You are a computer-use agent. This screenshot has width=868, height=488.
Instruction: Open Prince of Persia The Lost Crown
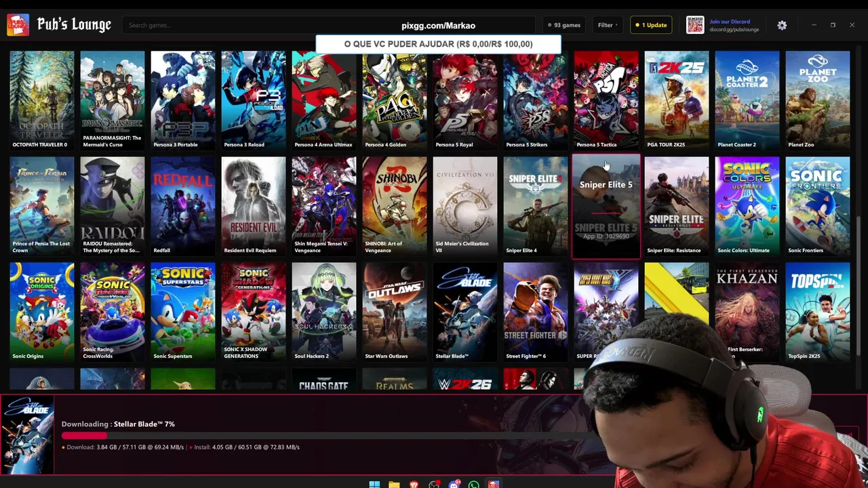click(42, 206)
